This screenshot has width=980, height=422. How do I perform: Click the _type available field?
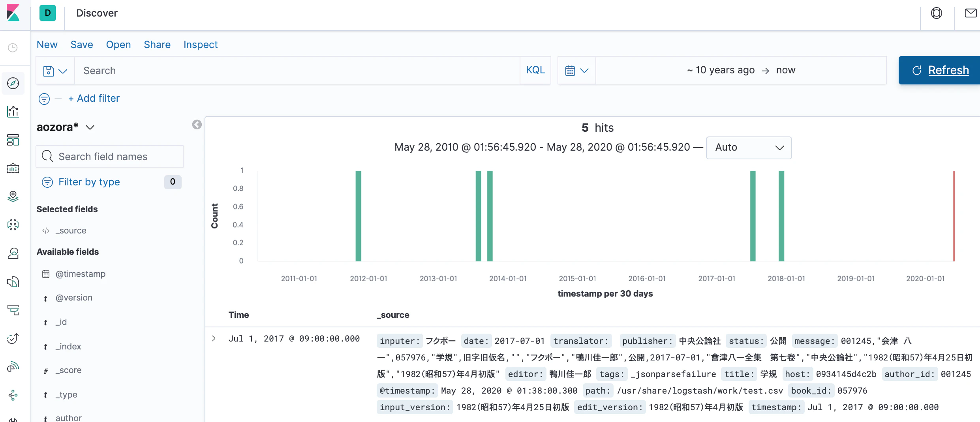click(66, 395)
